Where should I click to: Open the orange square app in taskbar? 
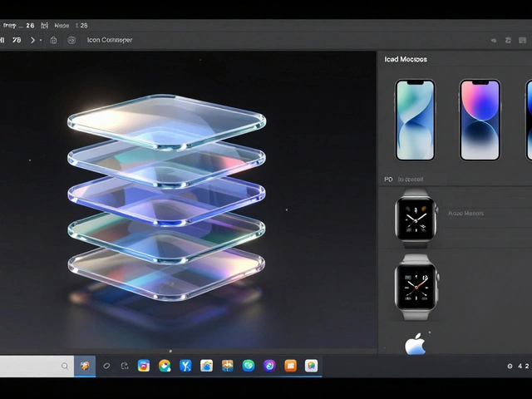pos(290,366)
